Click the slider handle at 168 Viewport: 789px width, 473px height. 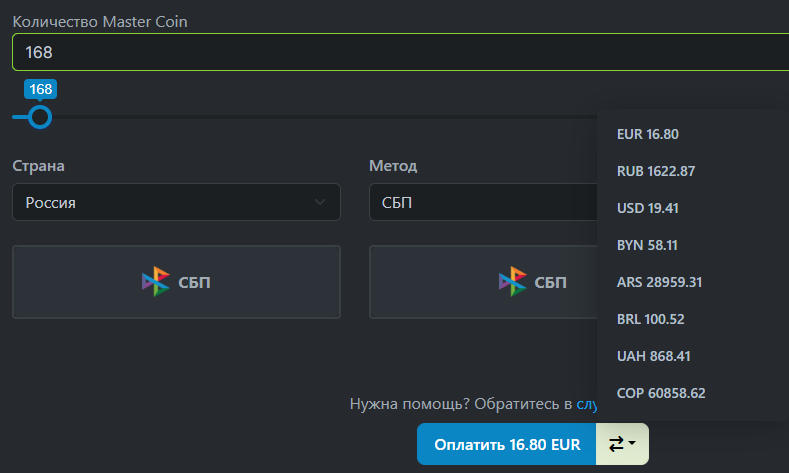click(40, 117)
